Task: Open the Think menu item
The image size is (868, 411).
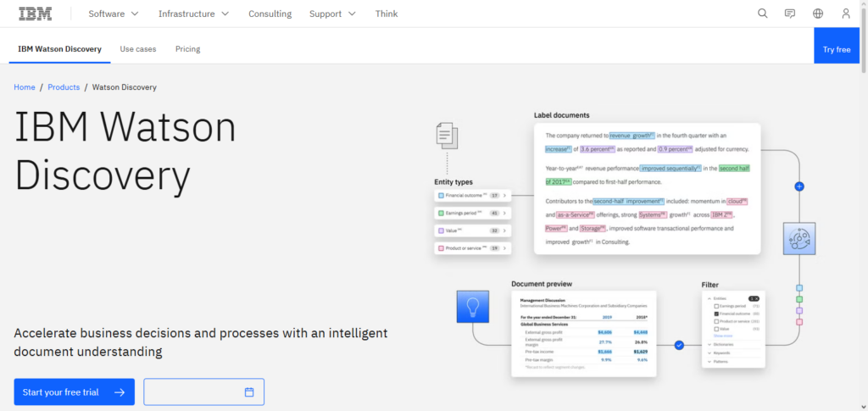Action: tap(387, 14)
